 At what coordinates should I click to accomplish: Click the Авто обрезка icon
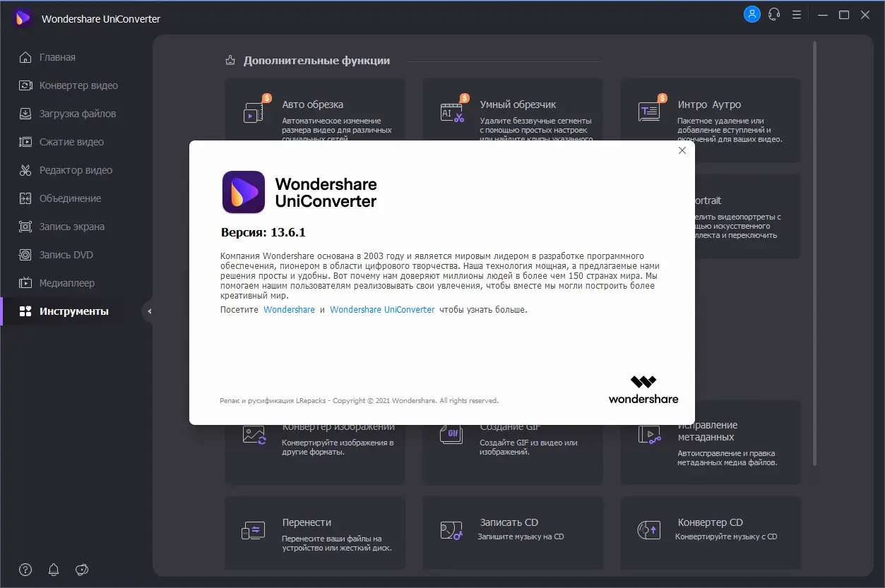[254, 112]
